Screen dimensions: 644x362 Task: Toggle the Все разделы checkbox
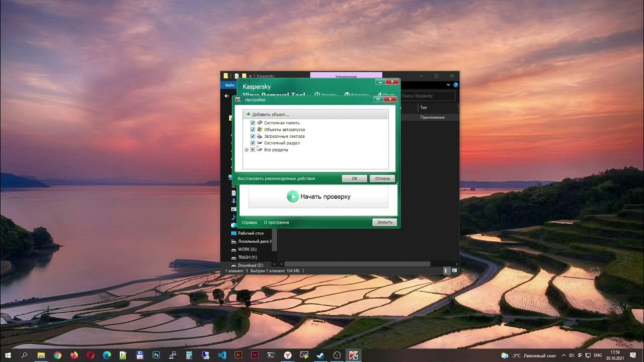click(253, 150)
